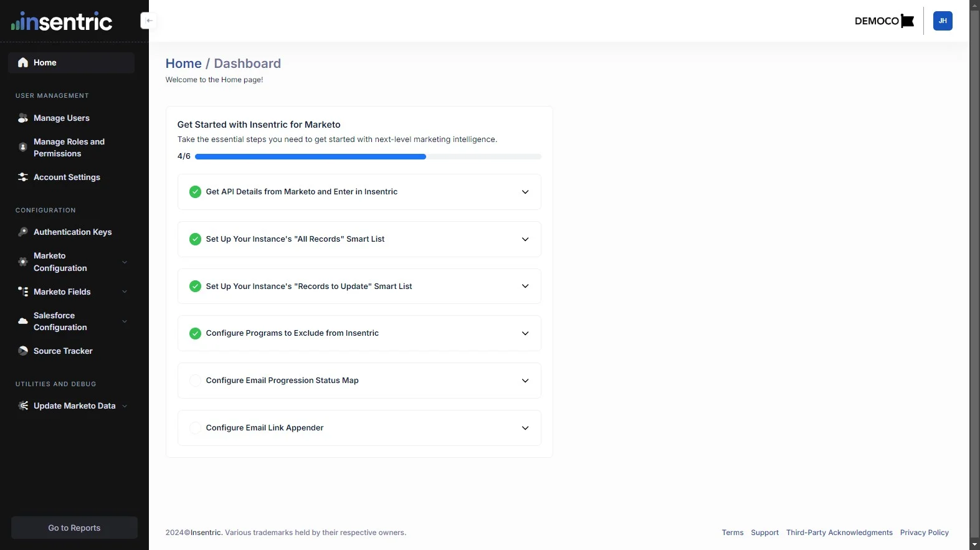This screenshot has height=550, width=980.
Task: Expand Marketo Configuration submenu arrow
Action: (125, 262)
